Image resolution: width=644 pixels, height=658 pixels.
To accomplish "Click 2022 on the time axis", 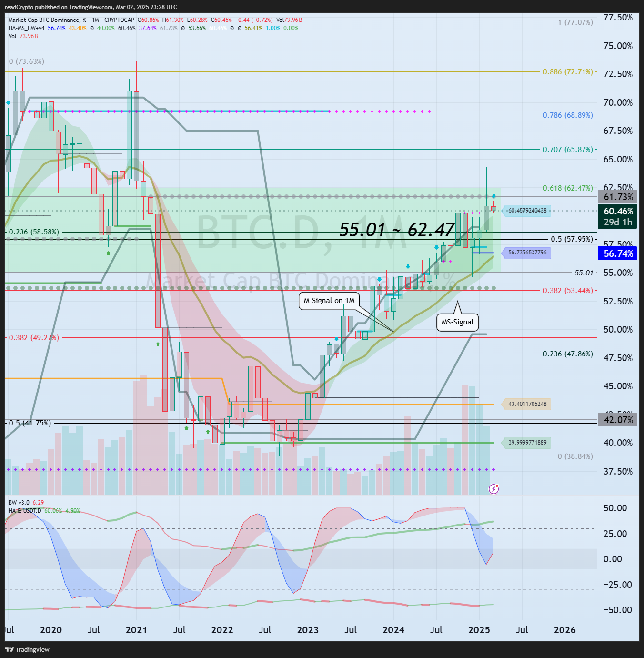I will (222, 630).
